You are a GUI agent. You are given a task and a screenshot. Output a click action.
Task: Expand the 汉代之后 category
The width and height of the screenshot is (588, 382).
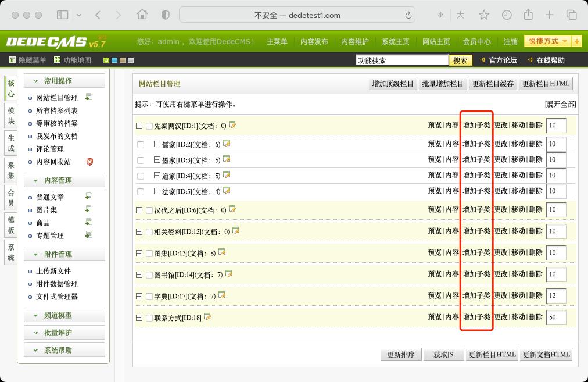click(139, 210)
